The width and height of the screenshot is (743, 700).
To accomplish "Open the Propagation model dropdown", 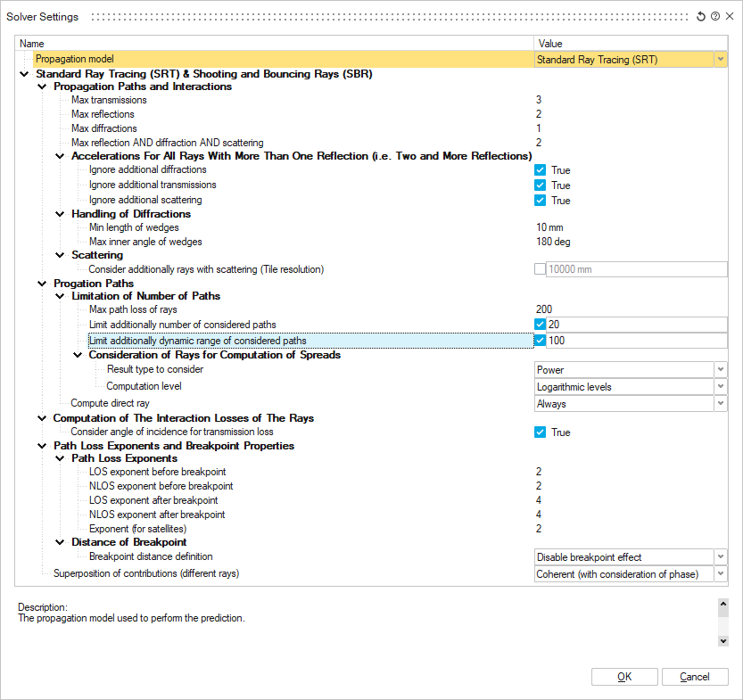I will (x=720, y=60).
